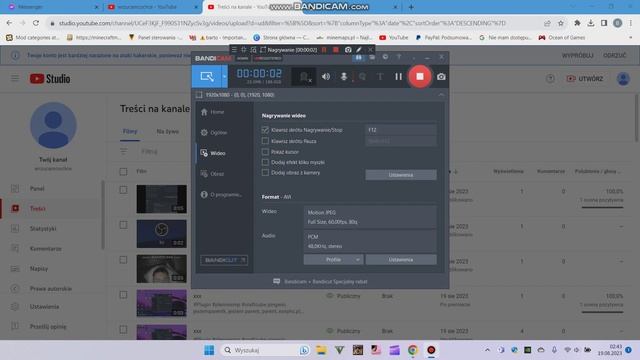Open Panel in the YouTube Studio sidebar
640x360 pixels.
[x=37, y=189]
